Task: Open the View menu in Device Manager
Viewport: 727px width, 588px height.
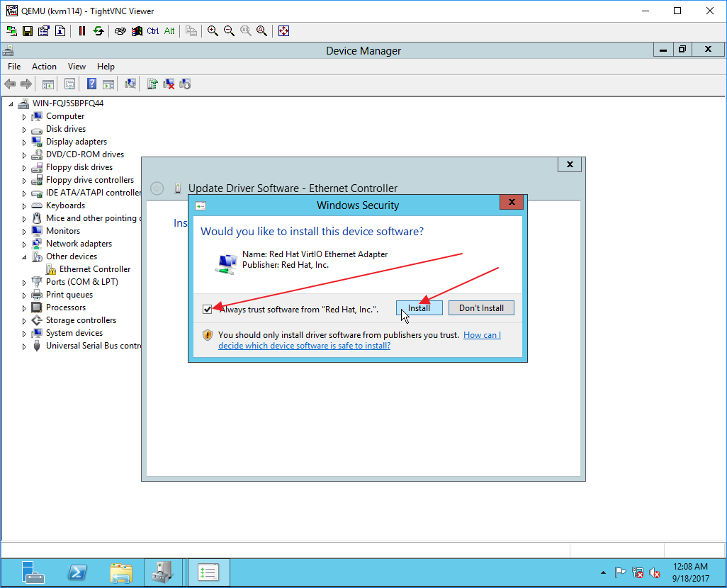Action: 77,67
